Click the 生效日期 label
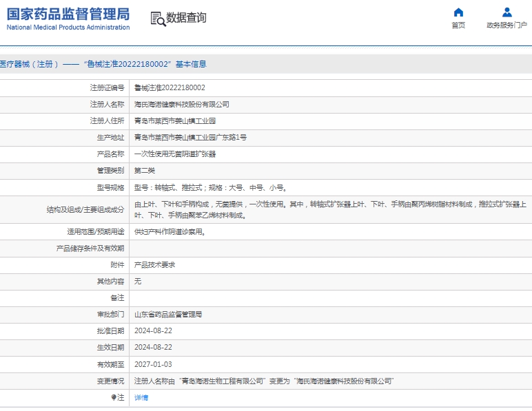 111,347
